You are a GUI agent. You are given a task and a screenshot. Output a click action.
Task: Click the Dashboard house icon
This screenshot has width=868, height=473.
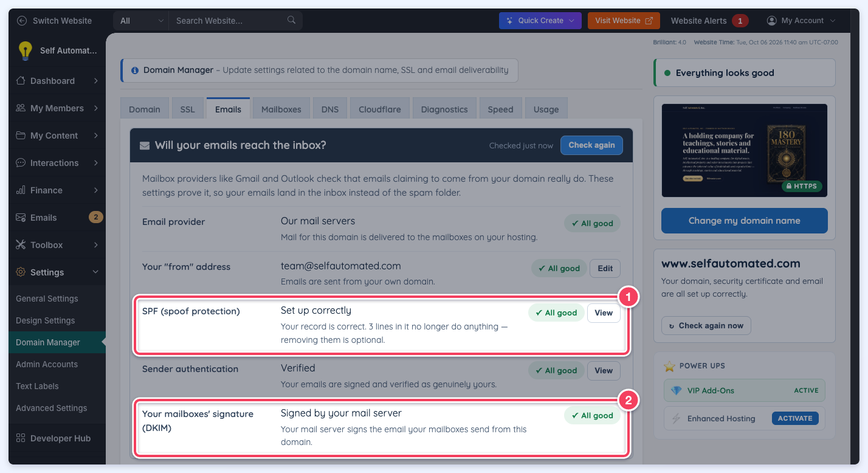click(x=21, y=81)
